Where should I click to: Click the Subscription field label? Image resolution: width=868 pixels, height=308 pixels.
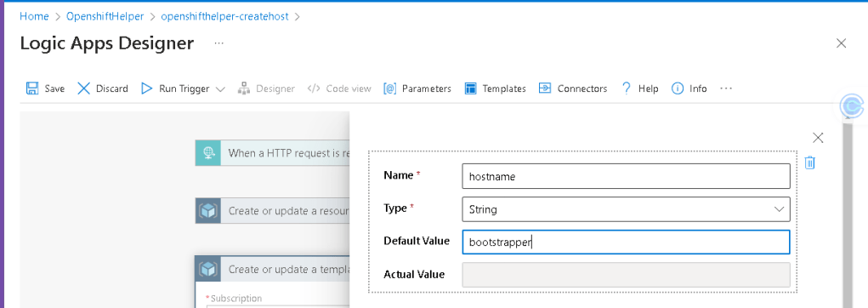[x=236, y=299]
